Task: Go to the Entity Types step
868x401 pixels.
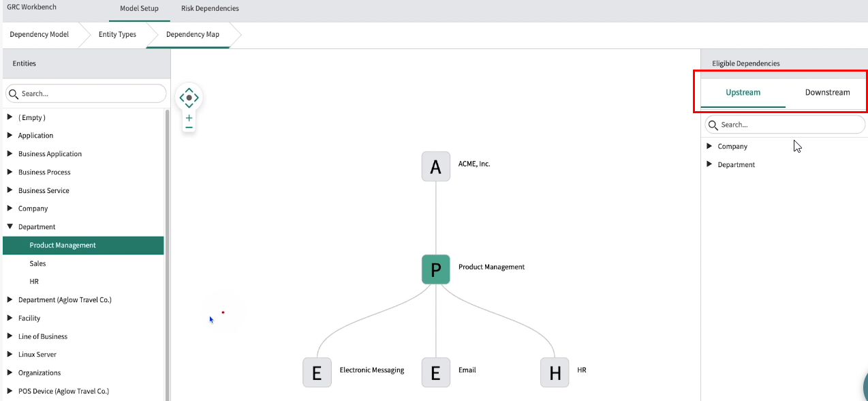Action: pyautogui.click(x=117, y=35)
